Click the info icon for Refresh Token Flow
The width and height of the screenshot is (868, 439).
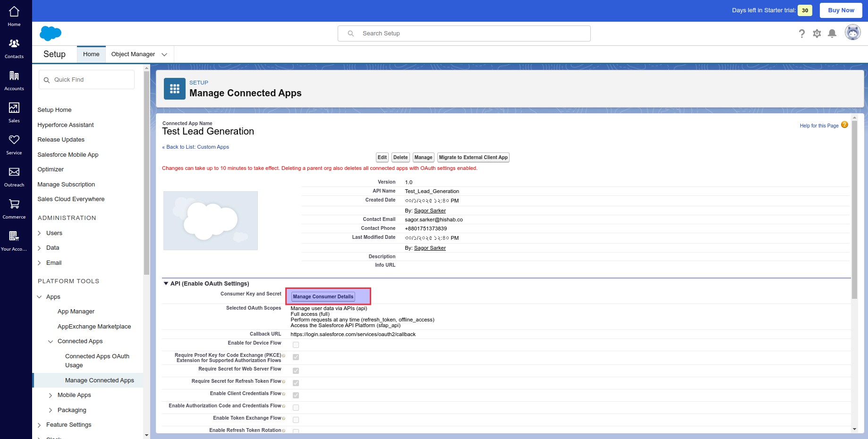click(x=283, y=381)
